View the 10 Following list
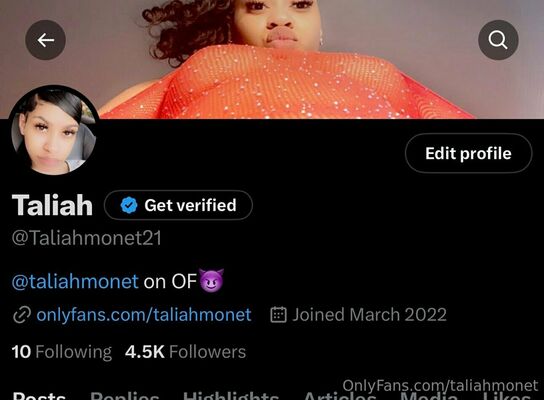The width and height of the screenshot is (544, 400). [x=62, y=352]
